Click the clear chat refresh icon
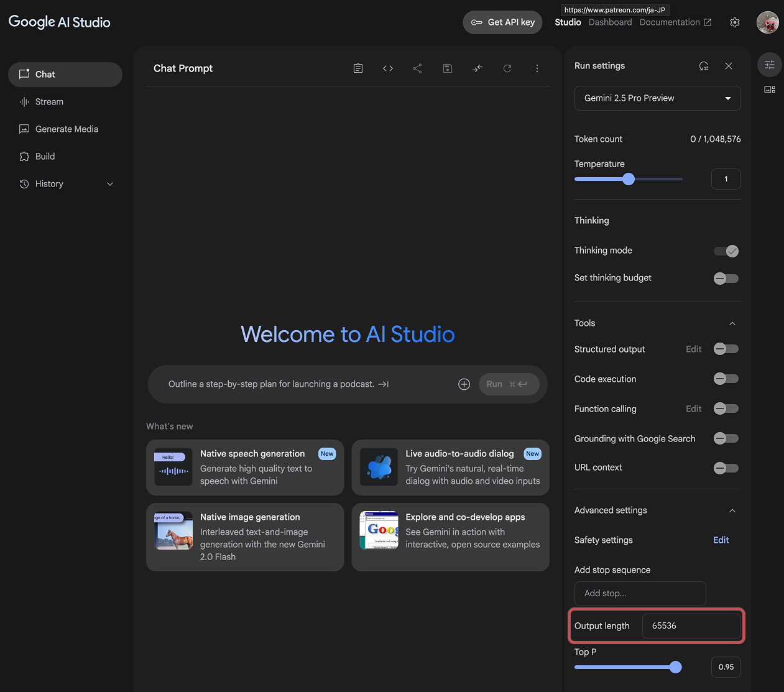 coord(507,68)
